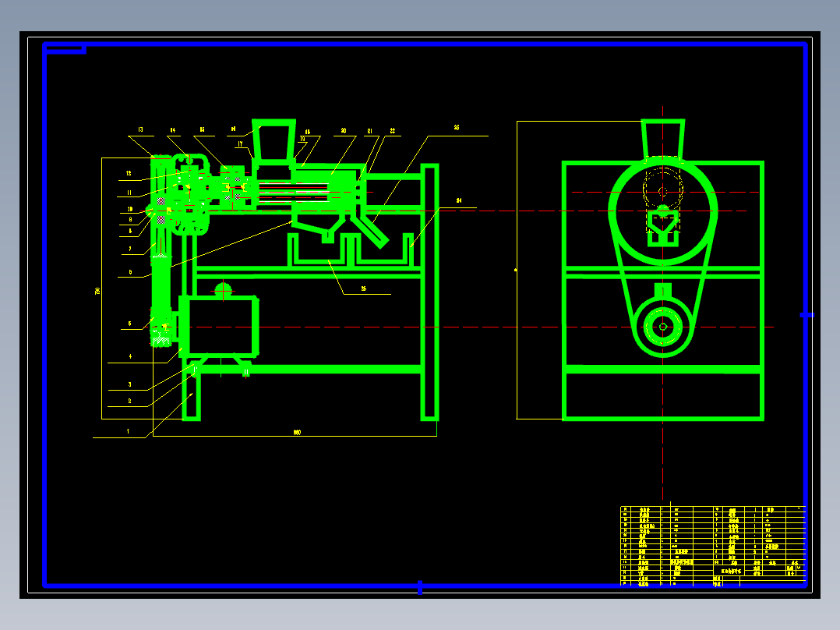Click the right vertical support post of frame
This screenshot has width=840, height=630.
[x=429, y=292]
